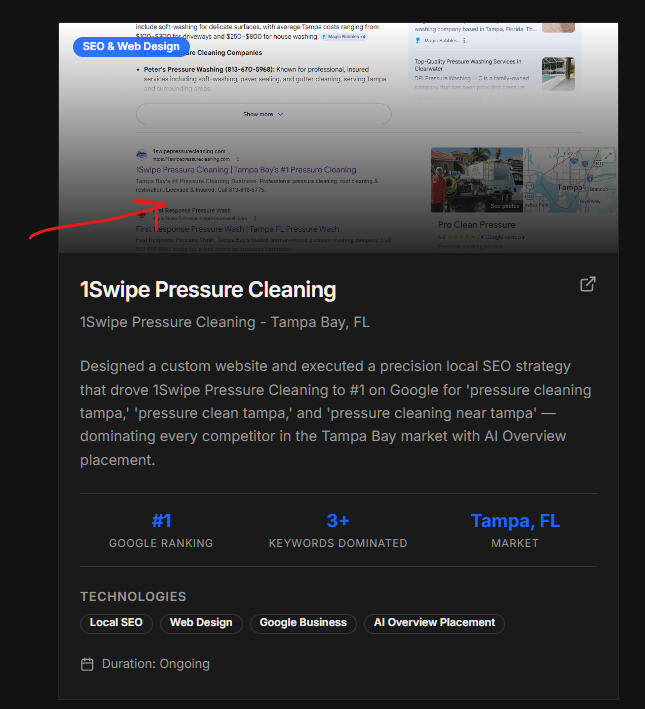This screenshot has width=645, height=709.
Task: Click the '1Swipe Pressure Cleaning - Tampa Bay, FL' subtitle
Action: (225, 322)
